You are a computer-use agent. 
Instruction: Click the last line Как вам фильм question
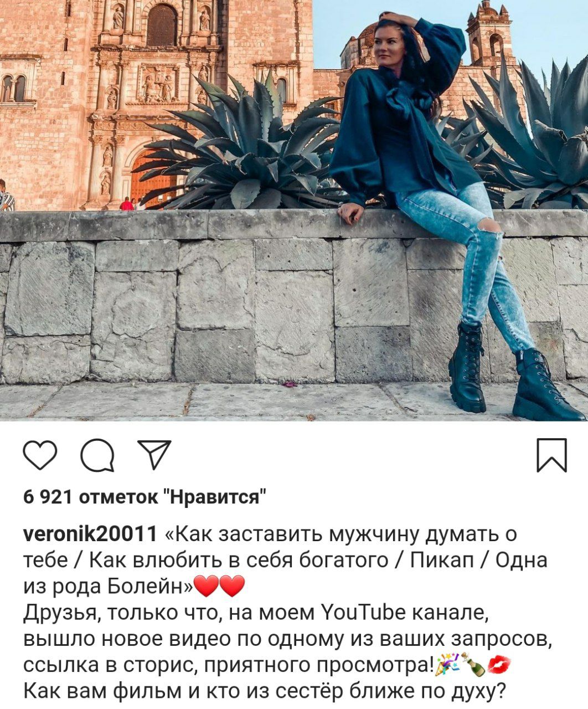point(265,691)
